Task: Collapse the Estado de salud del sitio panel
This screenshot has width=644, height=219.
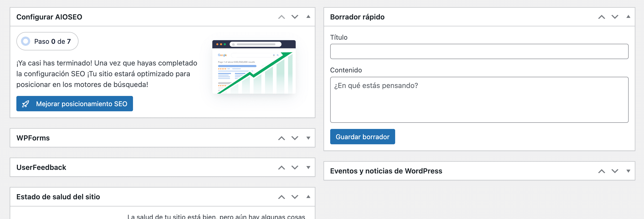Action: pos(308,197)
